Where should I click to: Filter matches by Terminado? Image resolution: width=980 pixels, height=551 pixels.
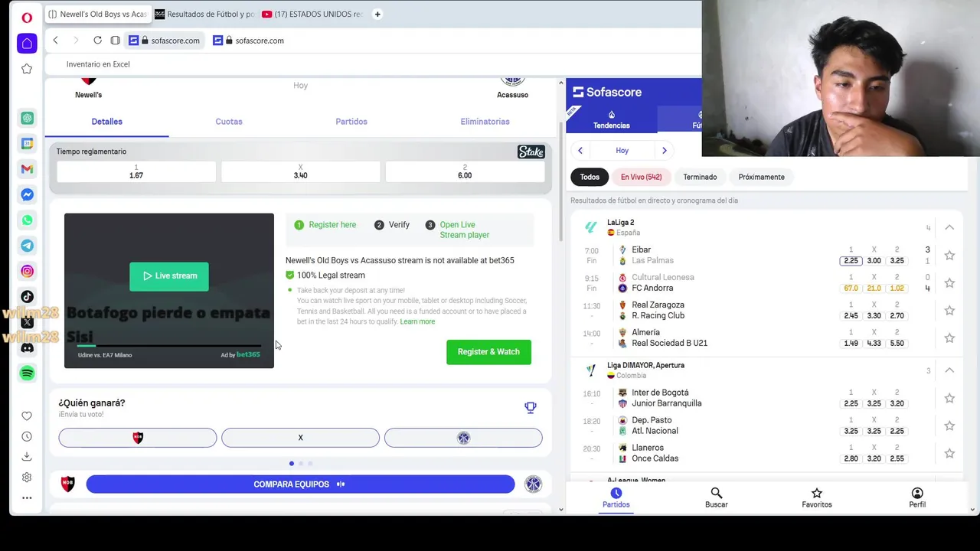tap(700, 177)
